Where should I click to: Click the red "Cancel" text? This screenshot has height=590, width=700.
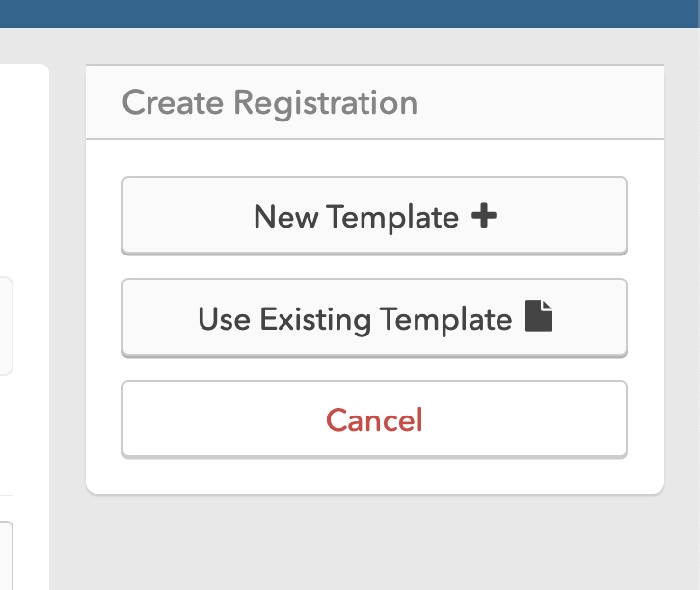374,419
